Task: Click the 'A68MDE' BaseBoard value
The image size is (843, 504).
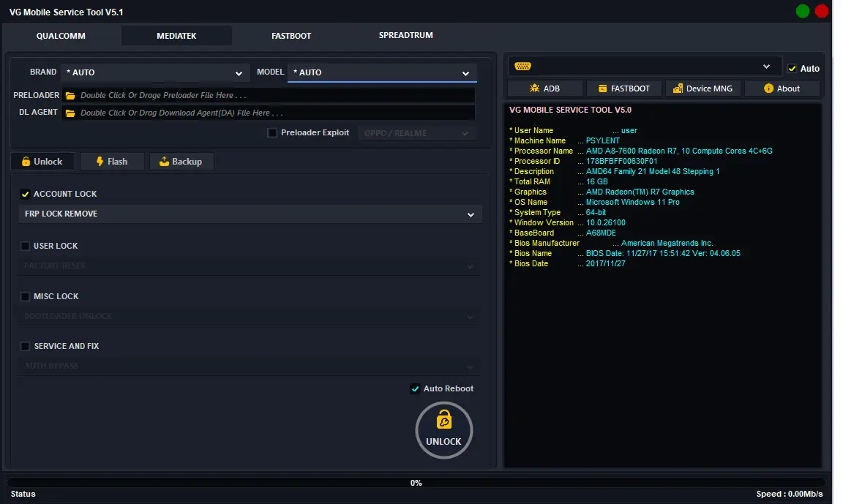Action: point(601,233)
